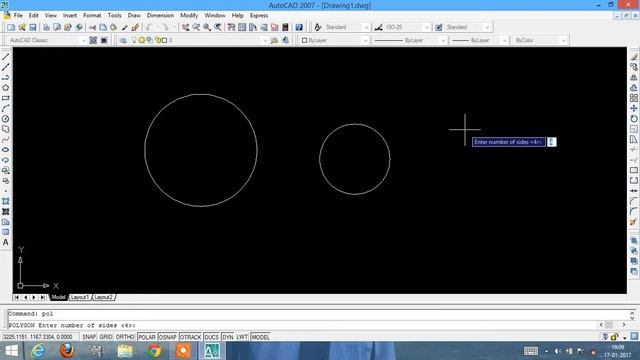This screenshot has width=640, height=360.
Task: Click the Zoom Previous icon
Action: [x=218, y=27]
